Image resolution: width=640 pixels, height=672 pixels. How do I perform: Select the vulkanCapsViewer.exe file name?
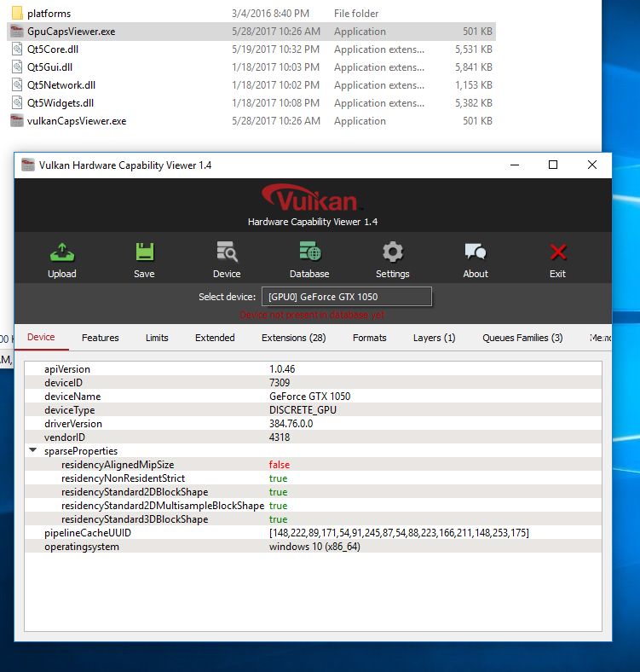tap(77, 121)
